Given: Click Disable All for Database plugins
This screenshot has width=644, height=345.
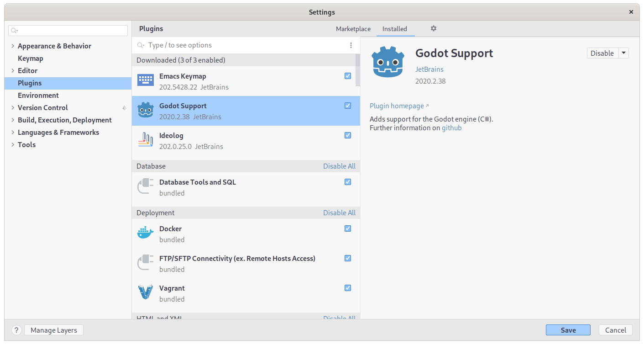Looking at the screenshot, I should tap(339, 166).
